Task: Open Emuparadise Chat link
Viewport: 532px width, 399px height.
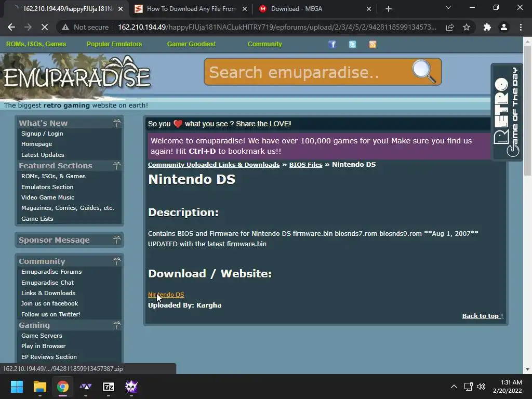Action: click(47, 283)
